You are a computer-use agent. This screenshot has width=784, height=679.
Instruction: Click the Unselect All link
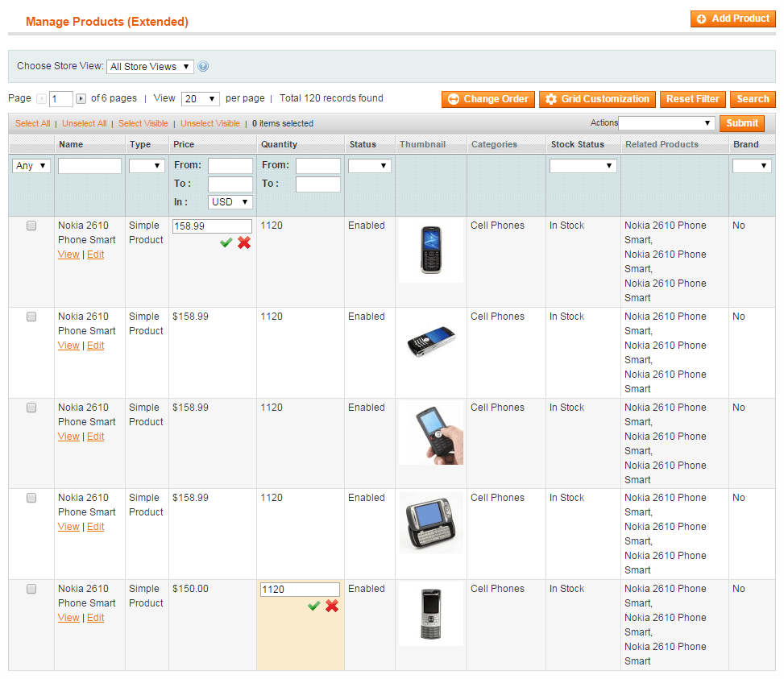pyautogui.click(x=85, y=123)
